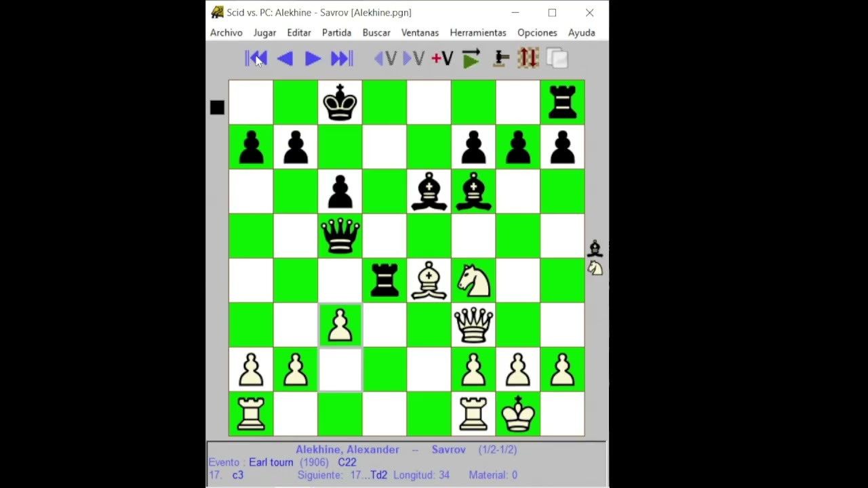Click the black side-to-move indicator square
The height and width of the screenshot is (488, 868).
(x=217, y=108)
